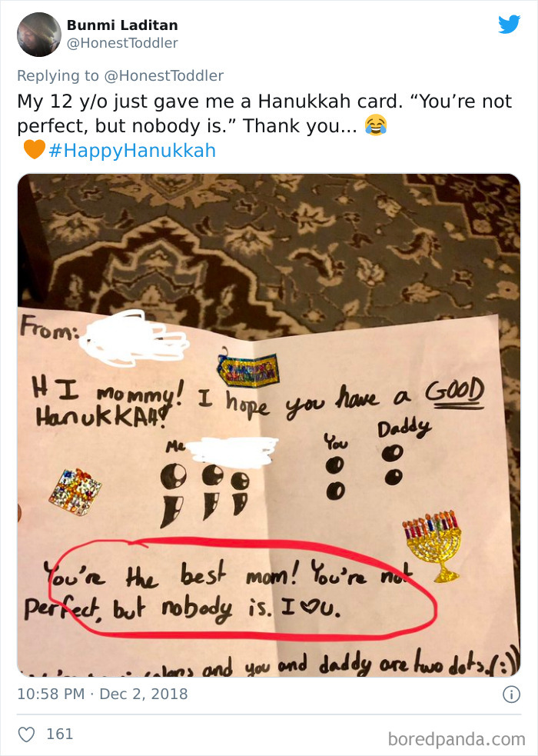Open Bunmi Laditan's profile avatar

point(38,35)
